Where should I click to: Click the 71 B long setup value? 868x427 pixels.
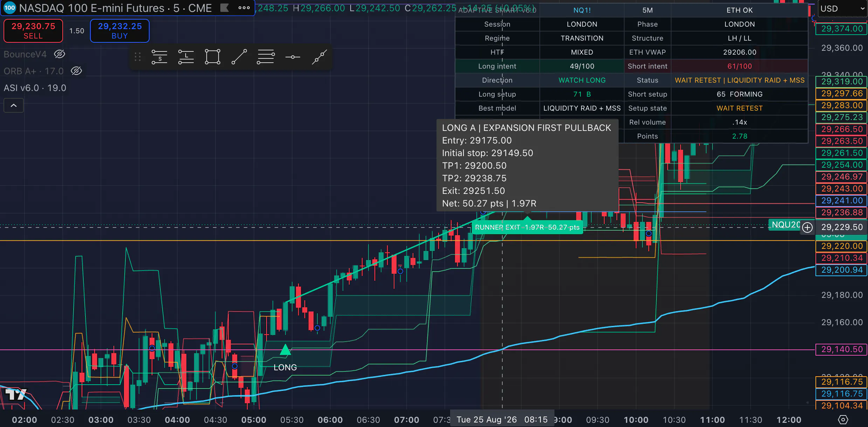click(x=582, y=94)
